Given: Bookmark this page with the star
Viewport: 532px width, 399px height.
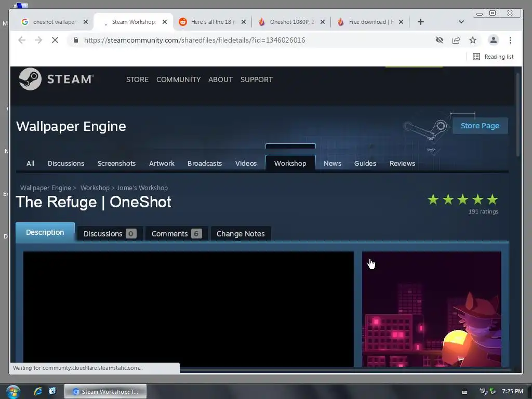Looking at the screenshot, I should [473, 40].
